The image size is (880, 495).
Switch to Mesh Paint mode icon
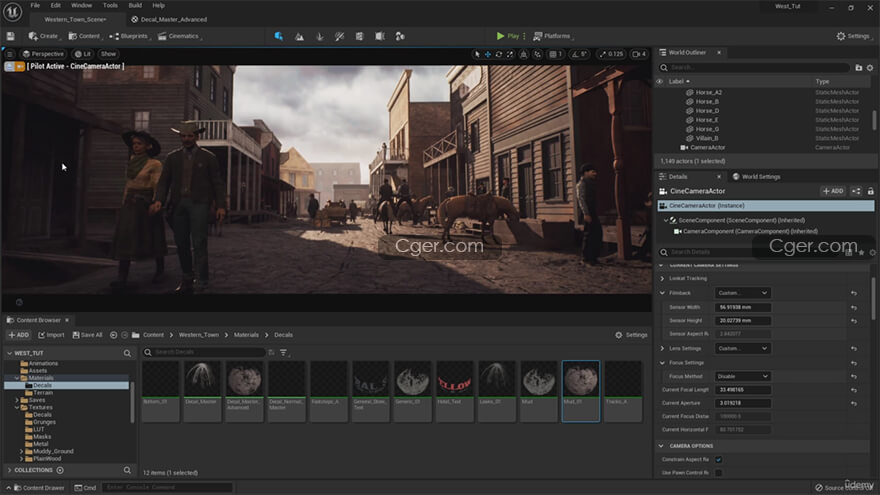point(340,36)
